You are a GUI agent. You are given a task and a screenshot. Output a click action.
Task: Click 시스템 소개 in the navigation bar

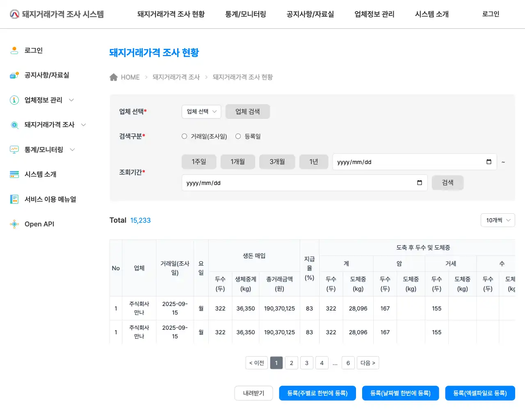tap(431, 14)
